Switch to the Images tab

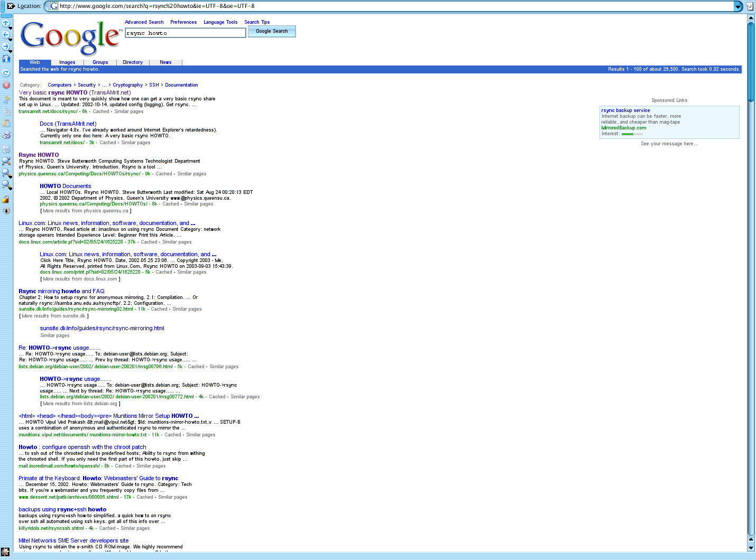click(67, 62)
